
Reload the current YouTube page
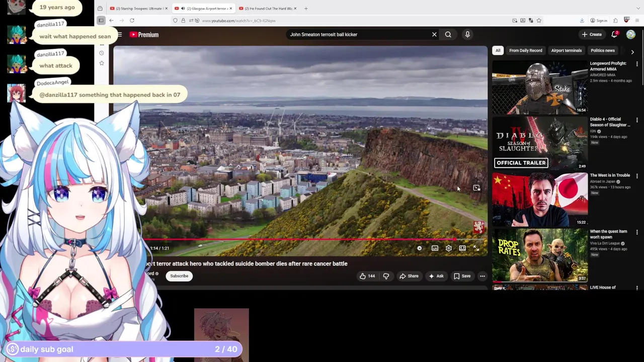pos(132,21)
